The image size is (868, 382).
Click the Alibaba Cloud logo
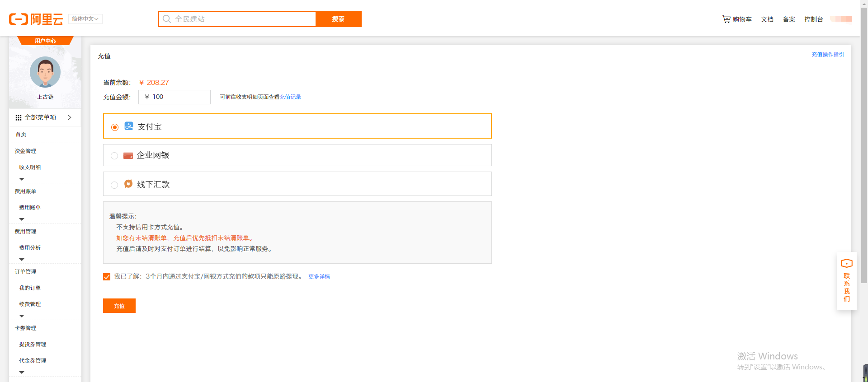(36, 19)
